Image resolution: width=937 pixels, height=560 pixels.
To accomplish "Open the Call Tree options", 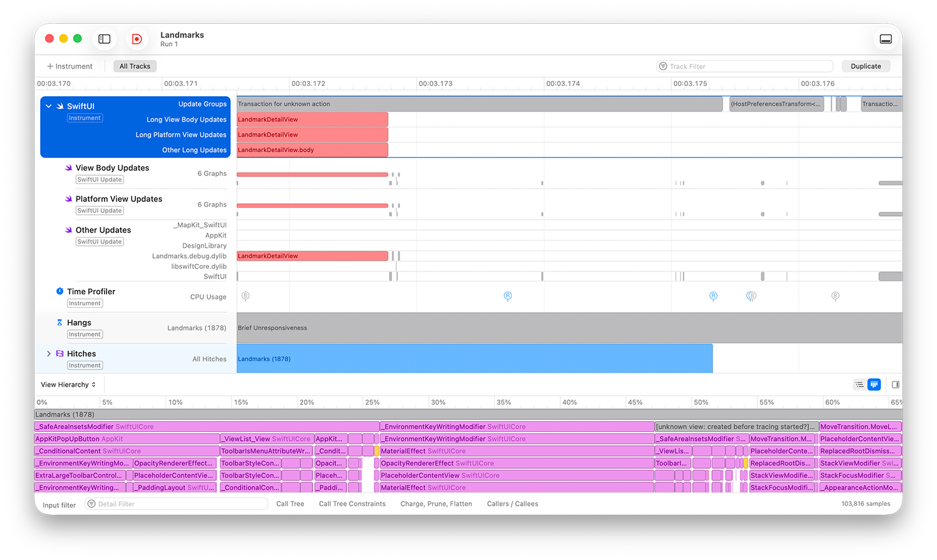I will [x=290, y=504].
